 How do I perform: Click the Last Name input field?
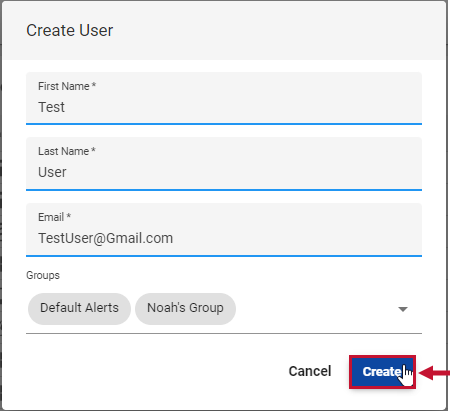coord(224,164)
